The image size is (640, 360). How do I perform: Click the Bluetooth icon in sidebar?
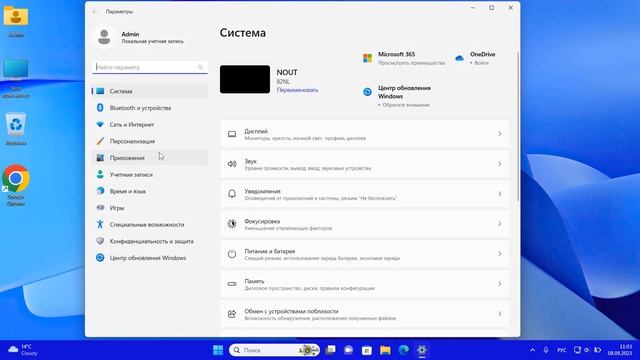coord(100,108)
